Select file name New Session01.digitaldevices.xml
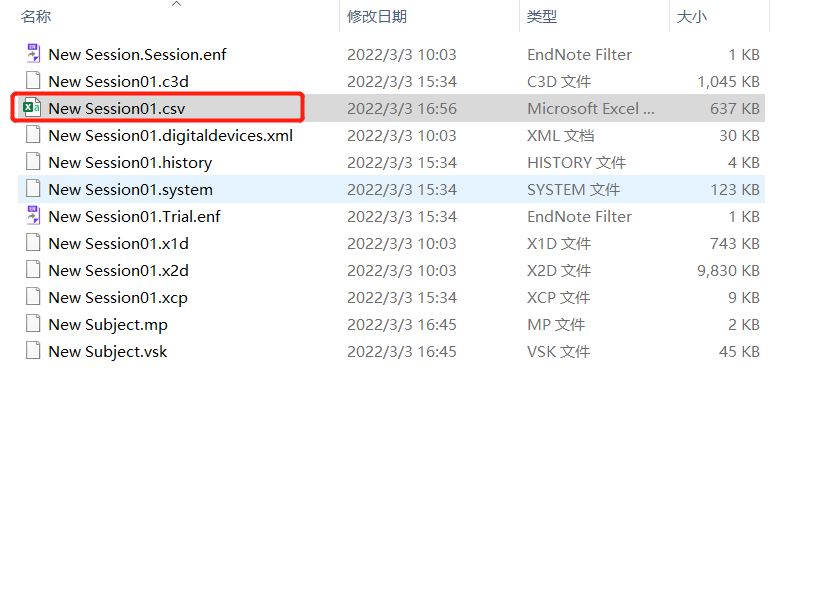828x615 pixels. (171, 136)
